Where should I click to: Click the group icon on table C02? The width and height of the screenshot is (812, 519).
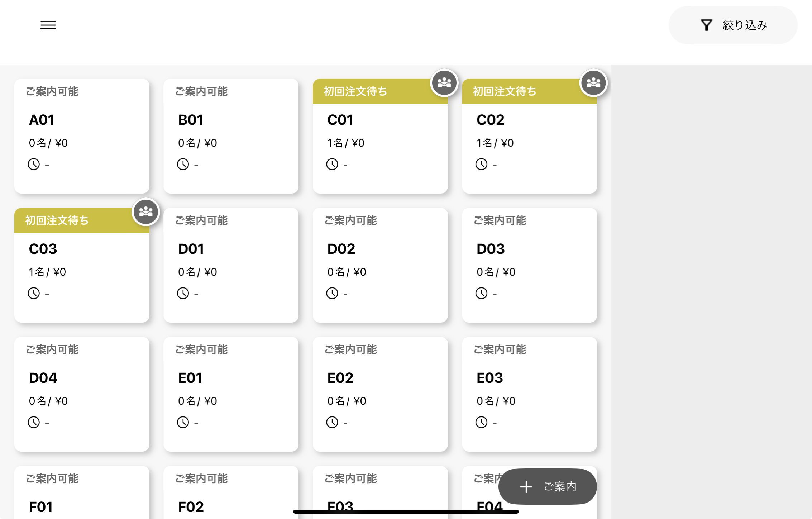point(593,83)
